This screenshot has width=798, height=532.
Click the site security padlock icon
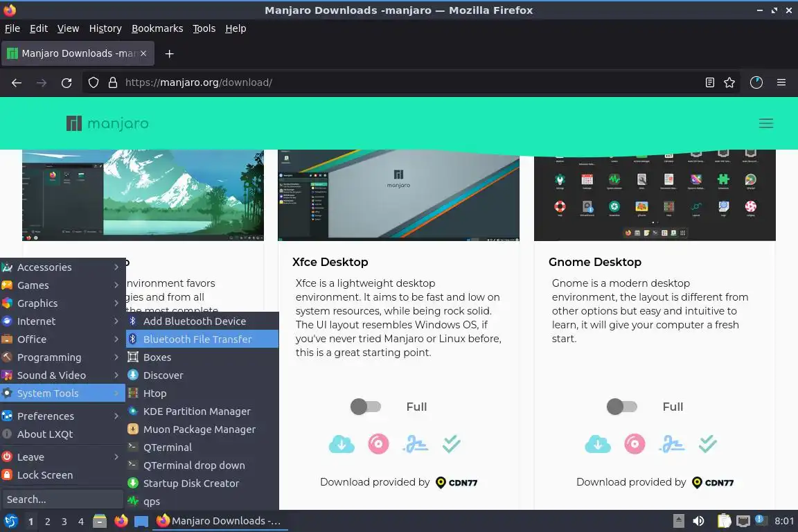pos(113,82)
